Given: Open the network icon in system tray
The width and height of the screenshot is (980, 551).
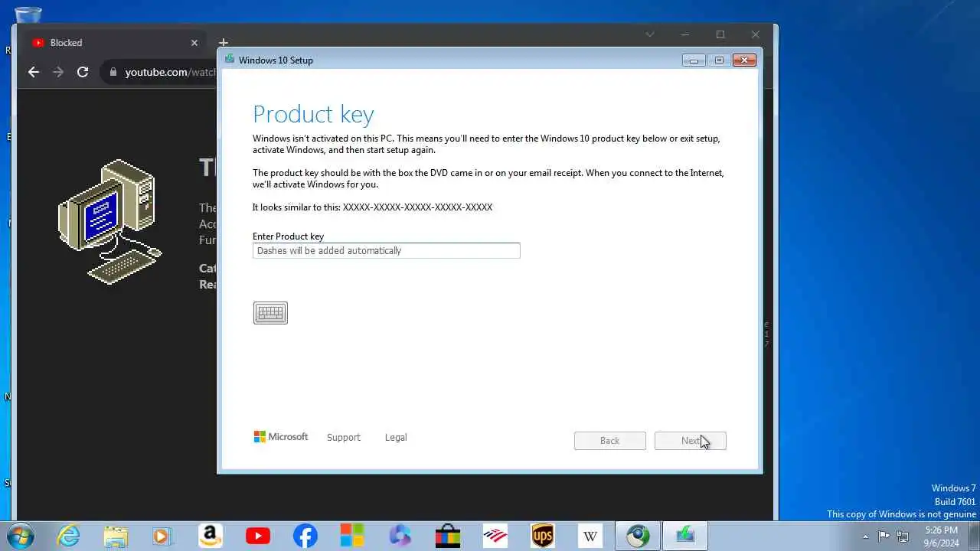Looking at the screenshot, I should (903, 536).
